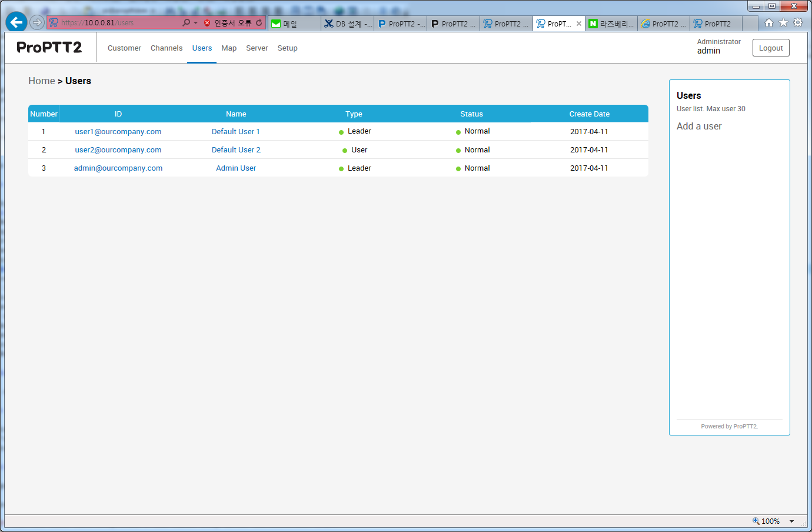Open the Channels menu item

pyautogui.click(x=167, y=48)
